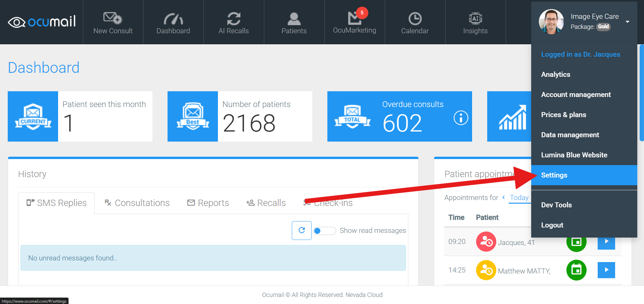Go to previous appointment day chevron
Image resolution: width=644 pixels, height=304 pixels.
503,197
